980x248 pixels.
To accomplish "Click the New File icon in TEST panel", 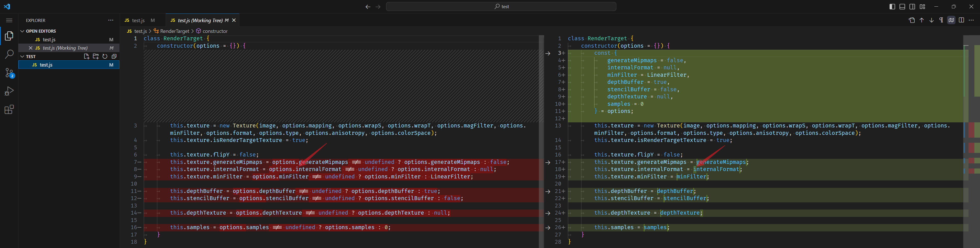I will point(86,56).
